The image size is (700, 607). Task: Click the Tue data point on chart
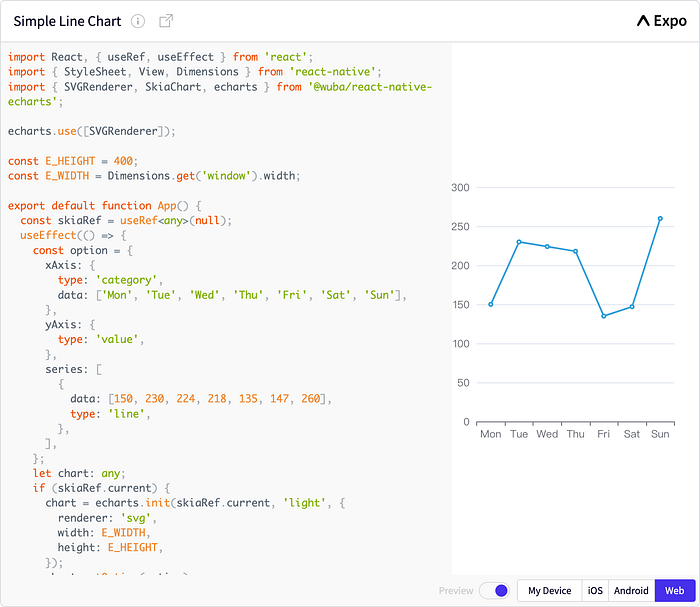519,241
